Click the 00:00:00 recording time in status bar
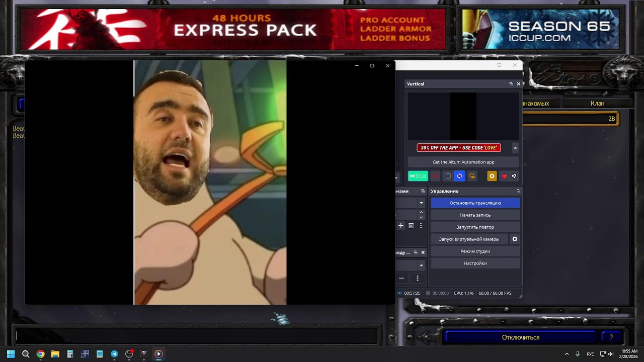 point(441,293)
